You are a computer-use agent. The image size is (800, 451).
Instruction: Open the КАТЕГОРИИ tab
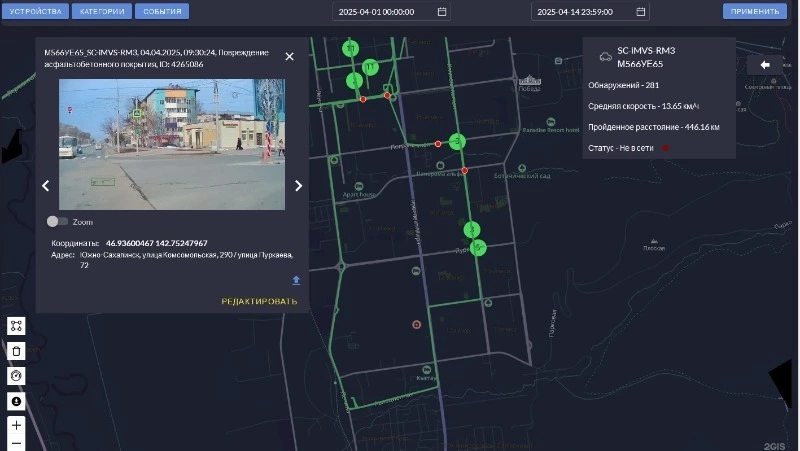click(x=101, y=12)
